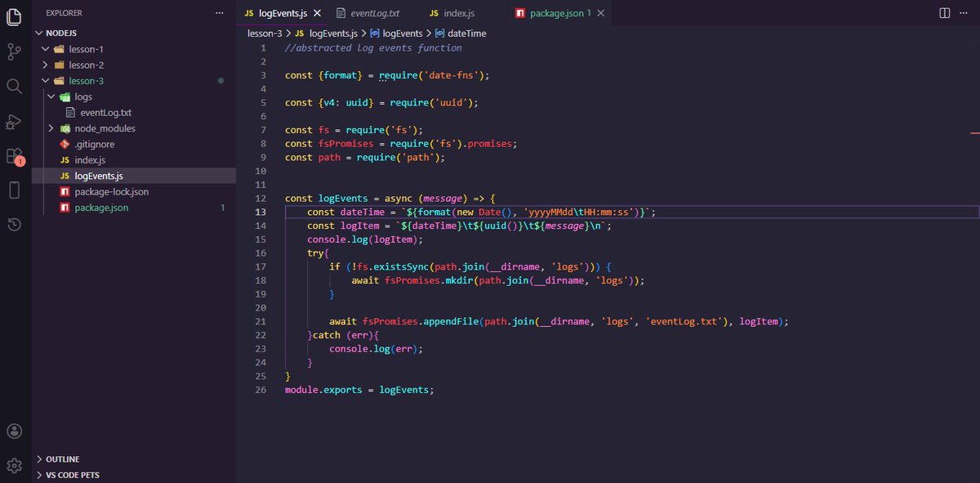Click the EXPLORER panel title

click(x=64, y=13)
